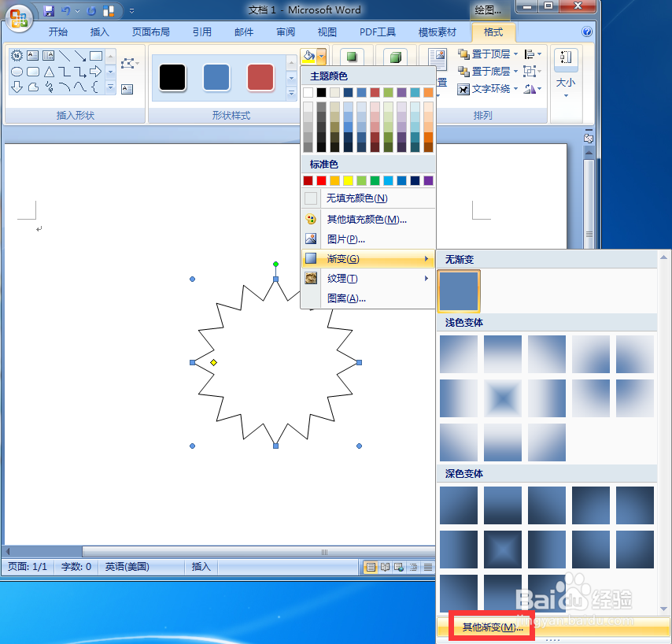Open the shape fill dropdown arrow
Screen dimensions: 672x644
point(321,56)
